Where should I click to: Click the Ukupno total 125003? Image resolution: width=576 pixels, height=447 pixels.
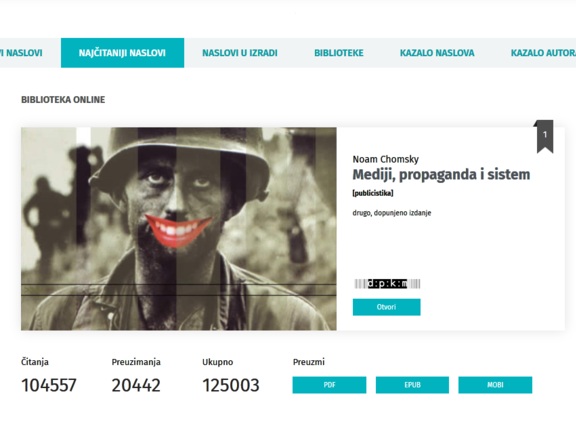pos(231,385)
